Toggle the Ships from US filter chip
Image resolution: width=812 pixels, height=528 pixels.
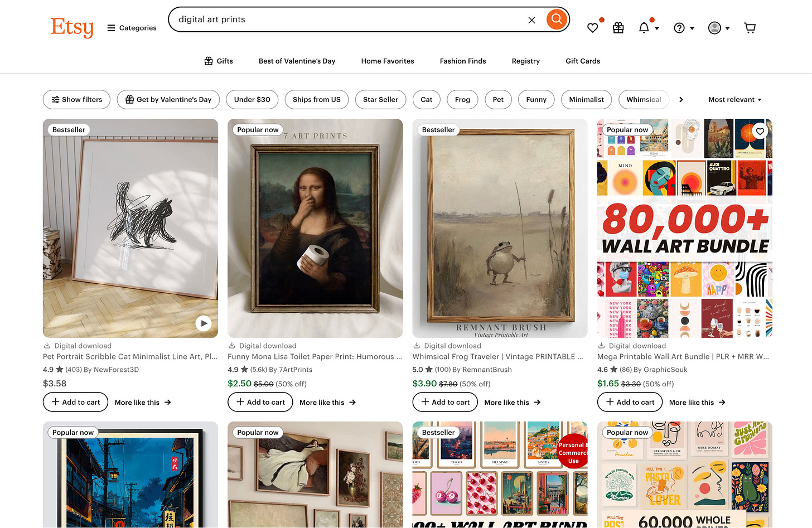point(316,100)
